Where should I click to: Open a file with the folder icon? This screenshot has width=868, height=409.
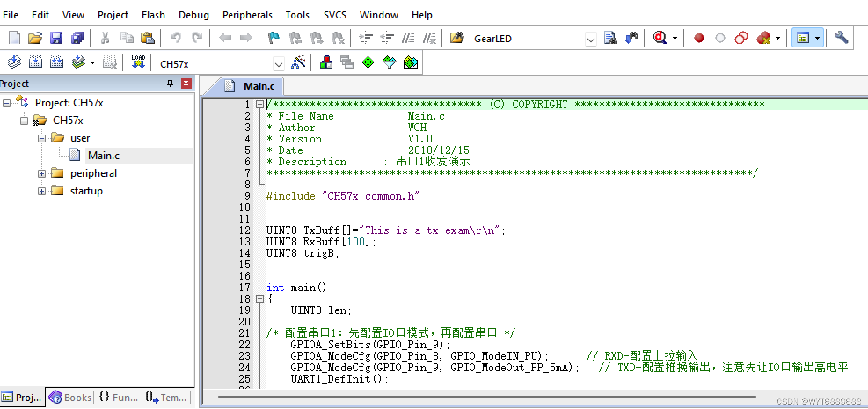pyautogui.click(x=35, y=38)
